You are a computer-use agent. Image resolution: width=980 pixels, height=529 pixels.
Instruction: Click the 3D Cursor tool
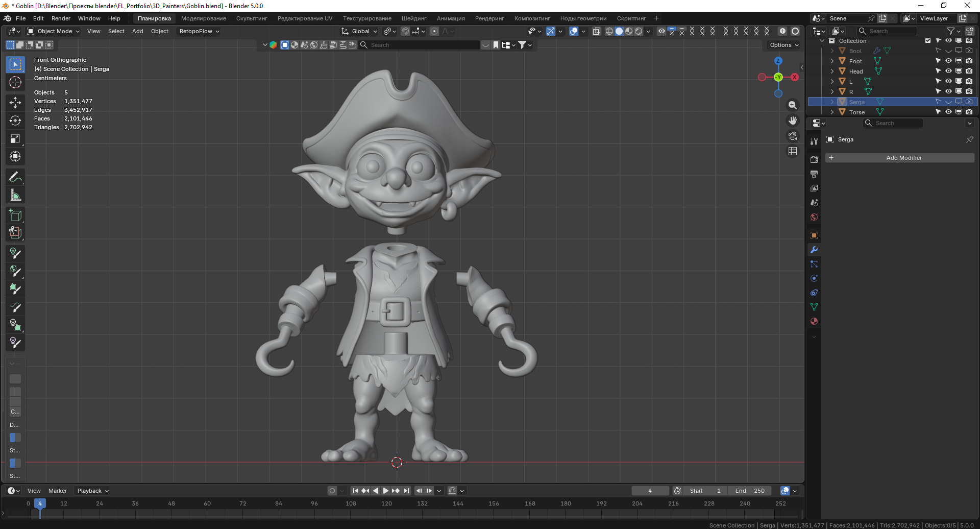click(x=15, y=82)
